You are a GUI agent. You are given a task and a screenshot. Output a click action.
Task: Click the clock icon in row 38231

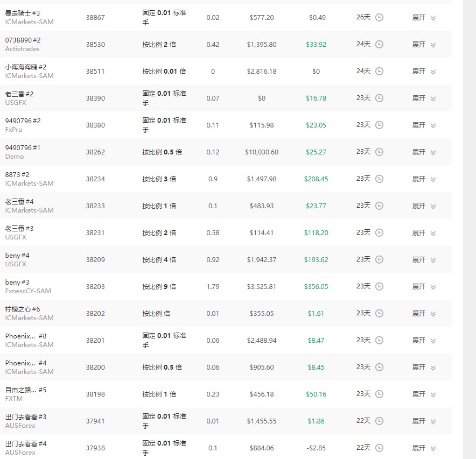(379, 232)
